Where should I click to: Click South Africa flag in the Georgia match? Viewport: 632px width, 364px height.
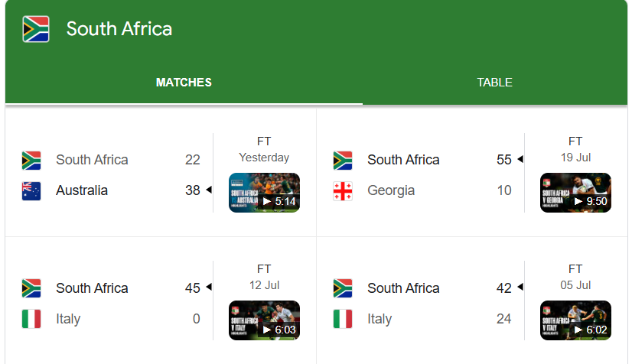tap(343, 161)
